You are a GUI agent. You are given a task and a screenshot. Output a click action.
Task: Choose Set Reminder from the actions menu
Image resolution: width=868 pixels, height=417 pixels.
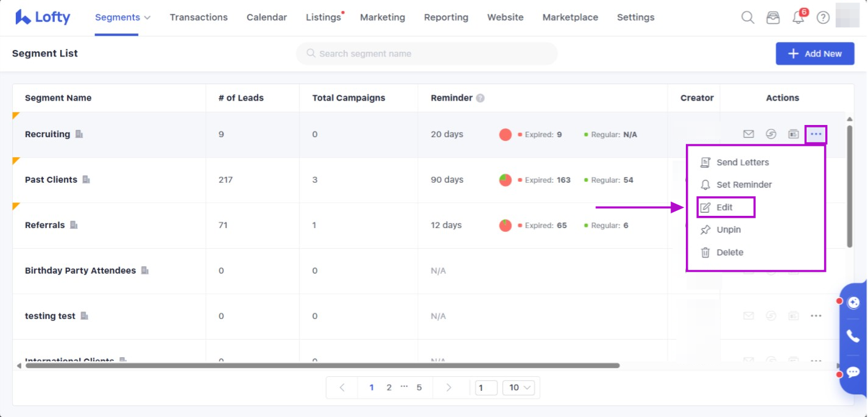[x=743, y=185]
